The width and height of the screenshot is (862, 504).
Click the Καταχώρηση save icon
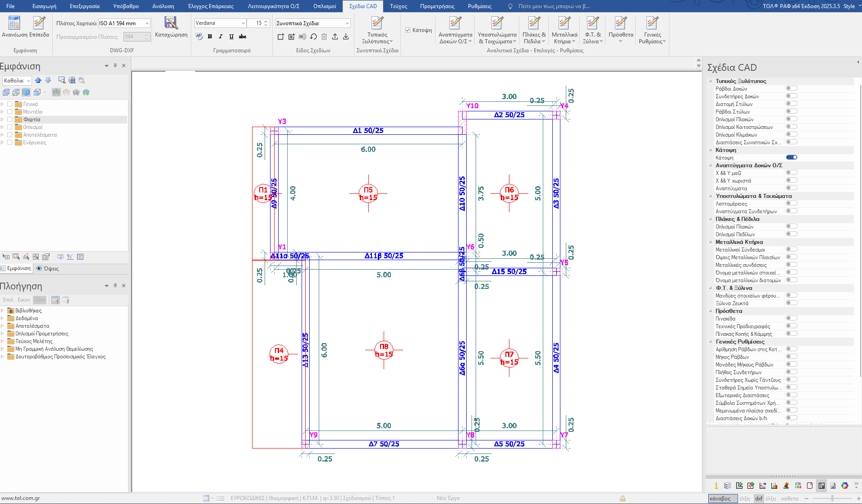pyautogui.click(x=171, y=23)
